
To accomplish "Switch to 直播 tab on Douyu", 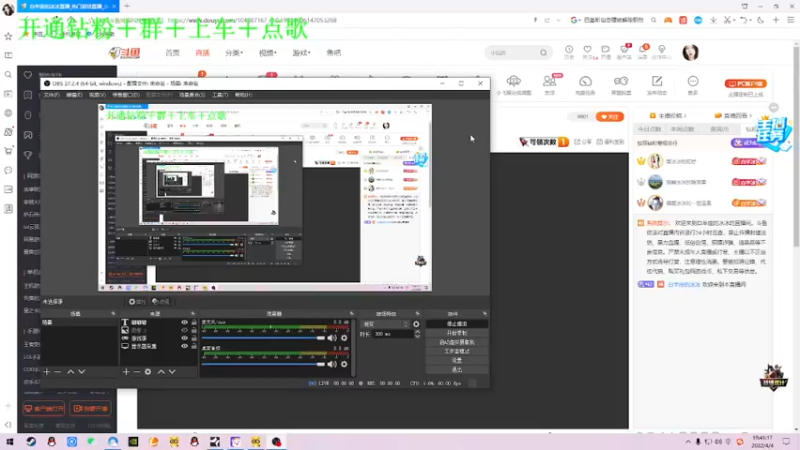I will [203, 53].
